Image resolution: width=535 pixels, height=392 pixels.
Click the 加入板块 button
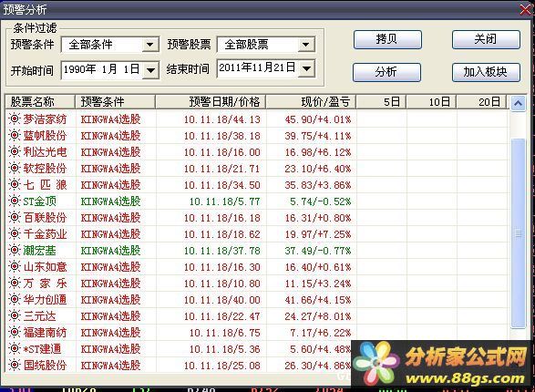486,72
